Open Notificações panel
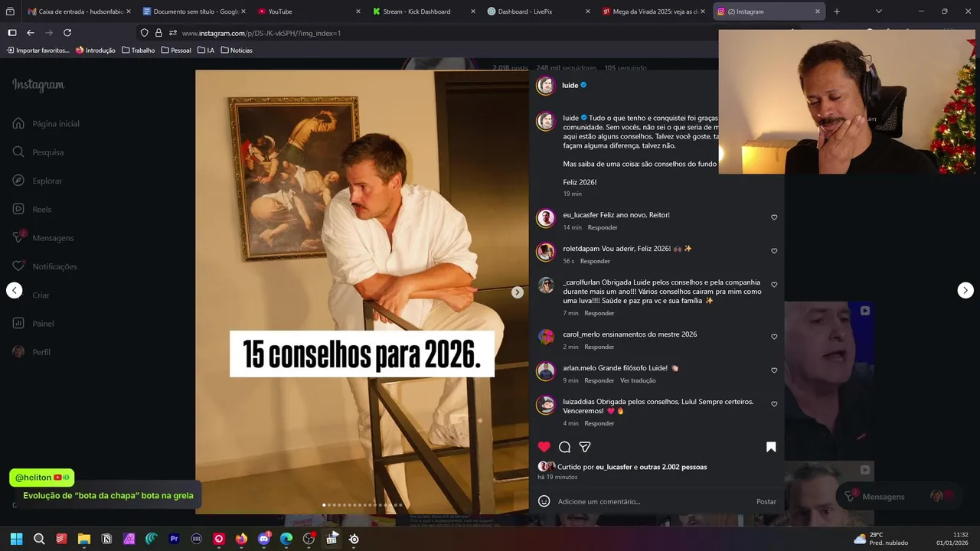 coord(45,266)
